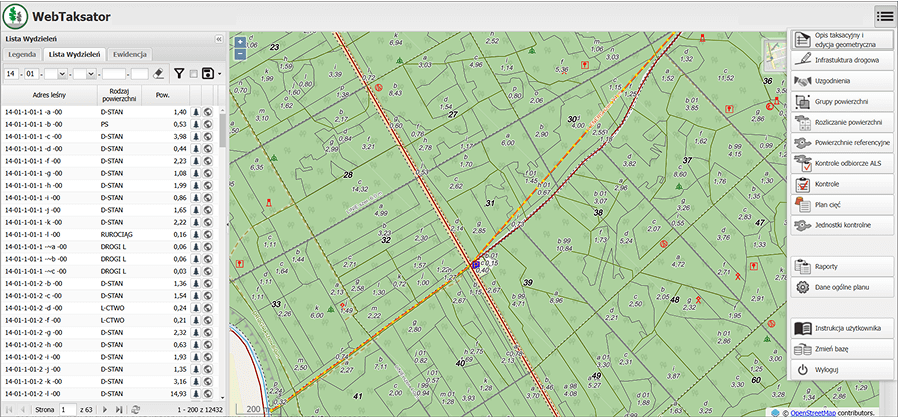Switch to the Legenda tab
This screenshot has width=898, height=418.
tap(22, 54)
